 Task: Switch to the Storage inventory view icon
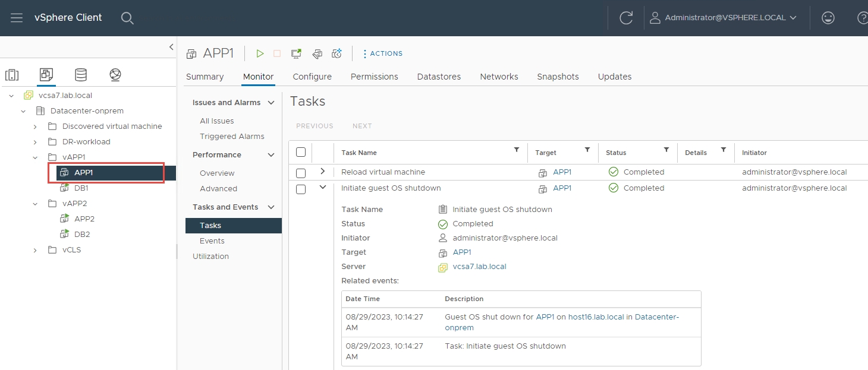tap(80, 75)
